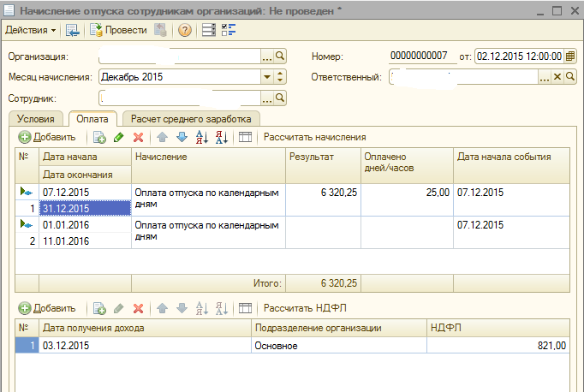Move accrual row up with arrow icon

coord(162,137)
